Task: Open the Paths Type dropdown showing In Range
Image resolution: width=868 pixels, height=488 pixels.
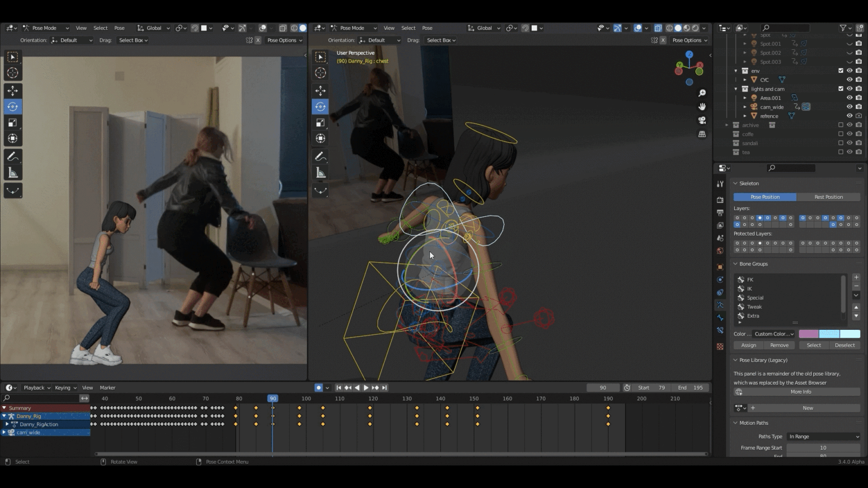Action: 823,437
